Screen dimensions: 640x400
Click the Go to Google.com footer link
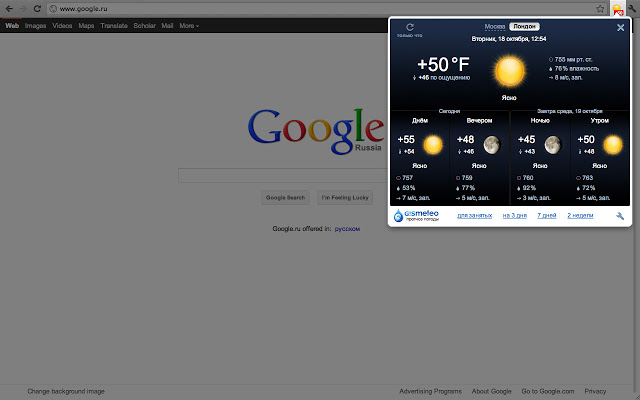[548, 391]
